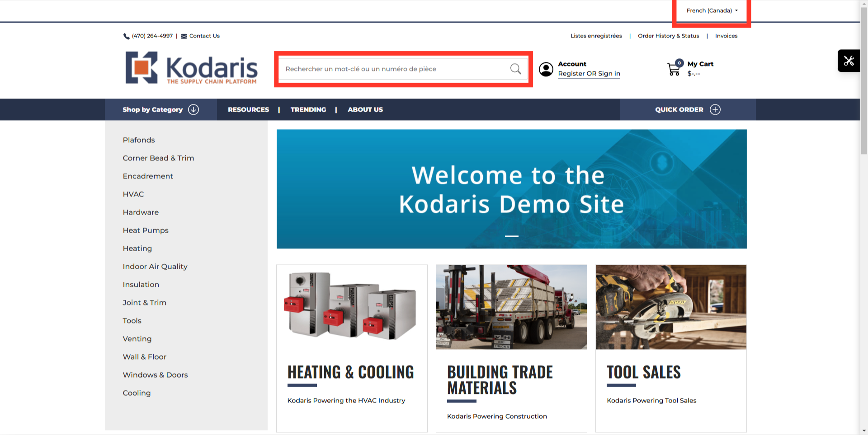The image size is (868, 435).
Task: Click the Kodaris logo
Action: pos(191,68)
